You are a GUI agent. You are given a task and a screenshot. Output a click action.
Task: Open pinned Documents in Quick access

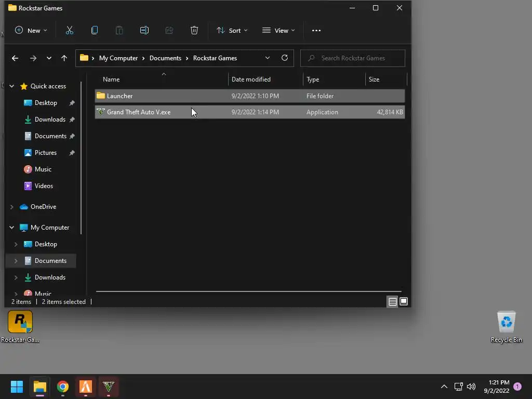click(x=50, y=136)
